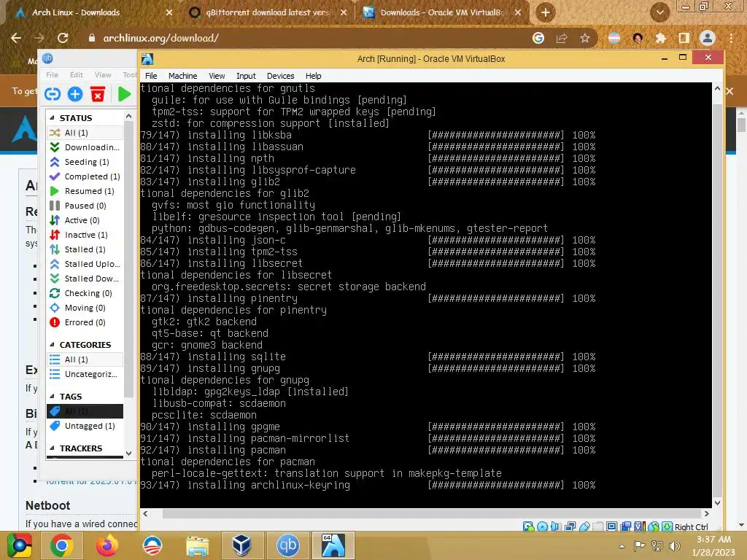Image resolution: width=747 pixels, height=560 pixels.
Task: Open the taskbar clock showing 3:37 AM
Action: (x=713, y=545)
